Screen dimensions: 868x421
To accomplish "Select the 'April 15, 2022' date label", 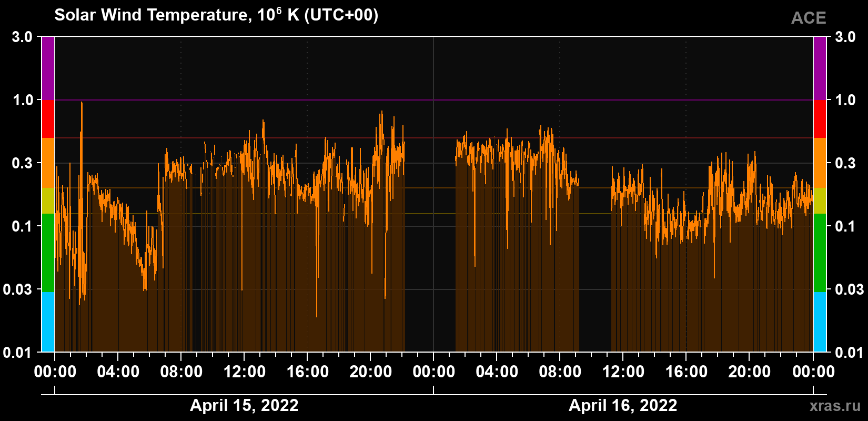I will [244, 405].
